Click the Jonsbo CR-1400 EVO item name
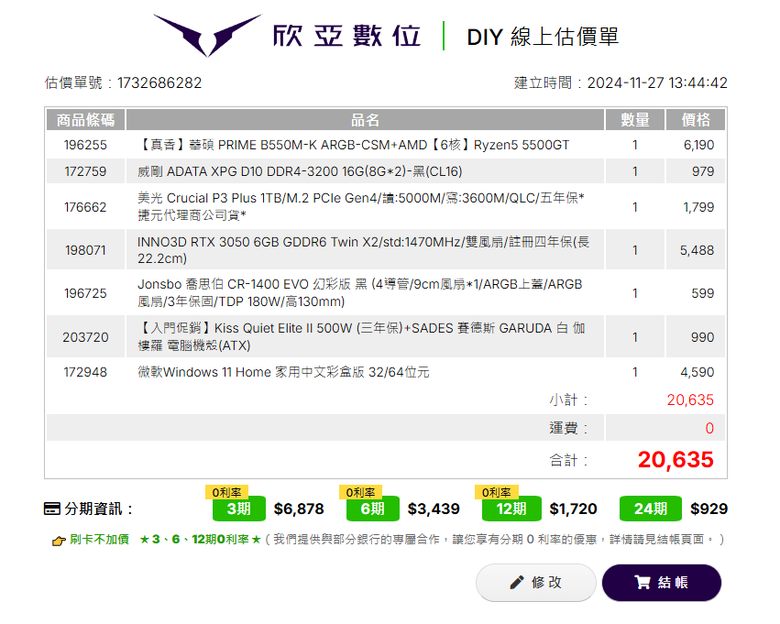780x624 pixels. [360, 293]
